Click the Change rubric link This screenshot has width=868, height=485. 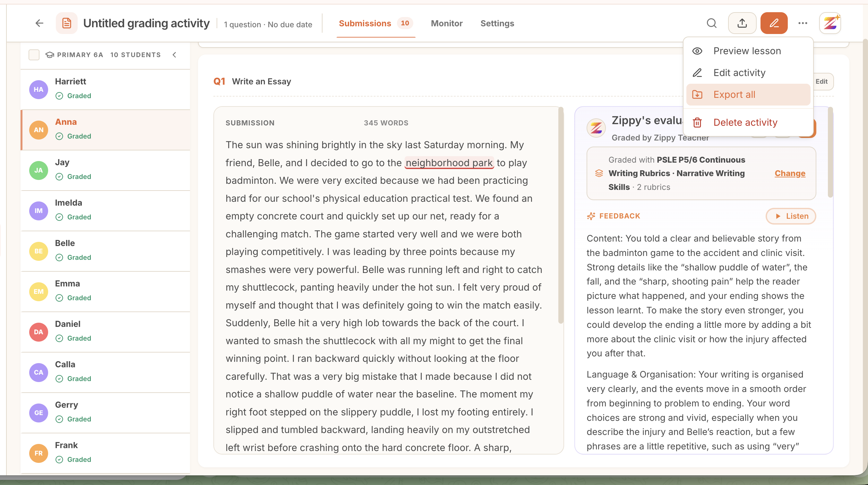click(790, 173)
